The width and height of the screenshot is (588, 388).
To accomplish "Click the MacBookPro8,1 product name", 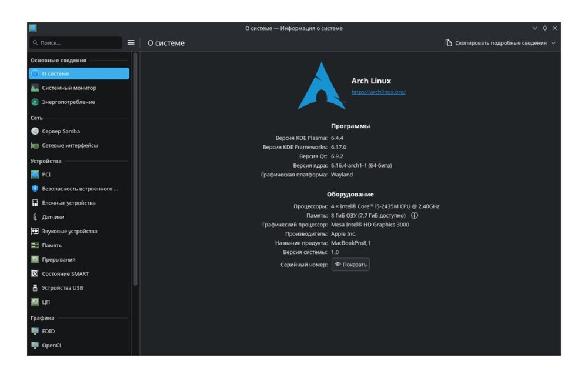I will (x=350, y=243).
